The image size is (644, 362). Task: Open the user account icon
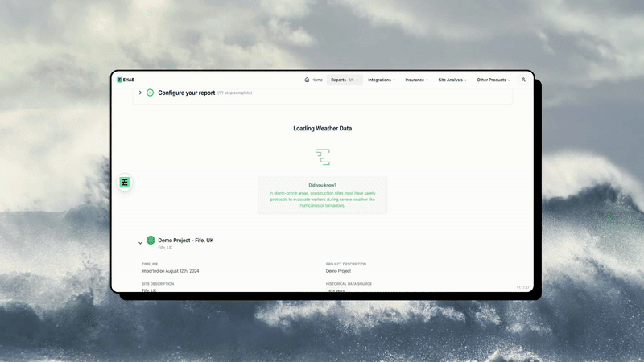(523, 80)
